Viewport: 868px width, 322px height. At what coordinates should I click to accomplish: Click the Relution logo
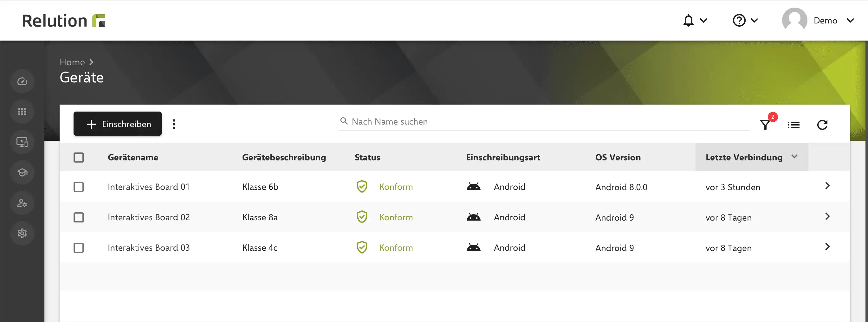click(x=64, y=21)
